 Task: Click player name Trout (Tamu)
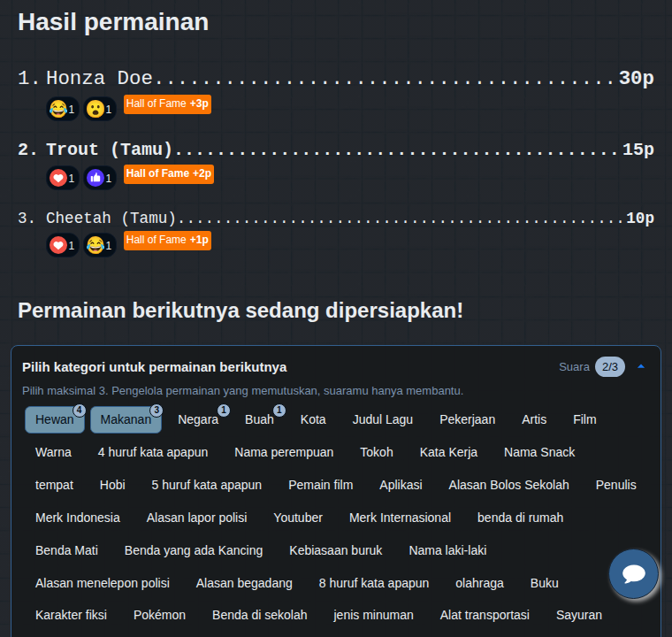(110, 150)
